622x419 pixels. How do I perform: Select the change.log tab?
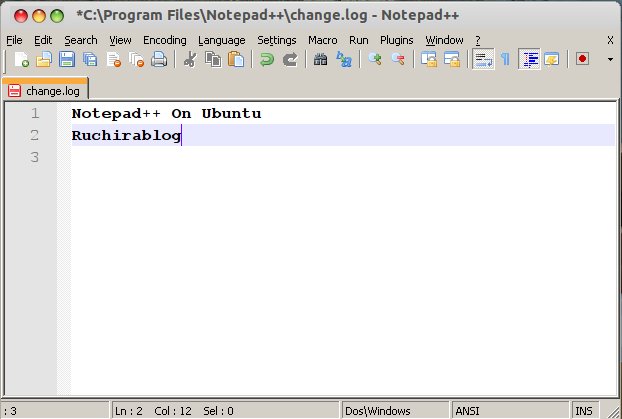(x=45, y=90)
